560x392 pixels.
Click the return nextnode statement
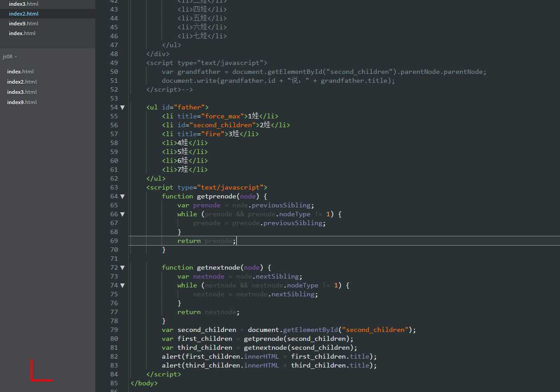(x=209, y=312)
